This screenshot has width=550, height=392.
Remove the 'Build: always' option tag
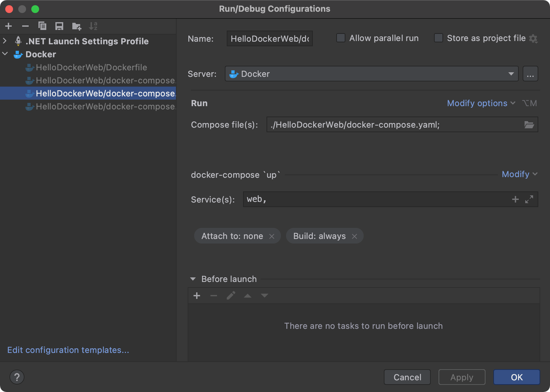355,236
